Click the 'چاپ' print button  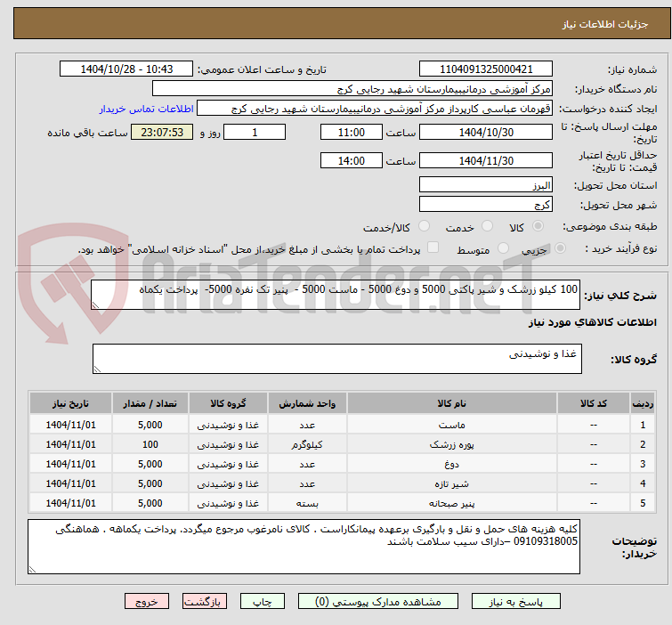(262, 602)
